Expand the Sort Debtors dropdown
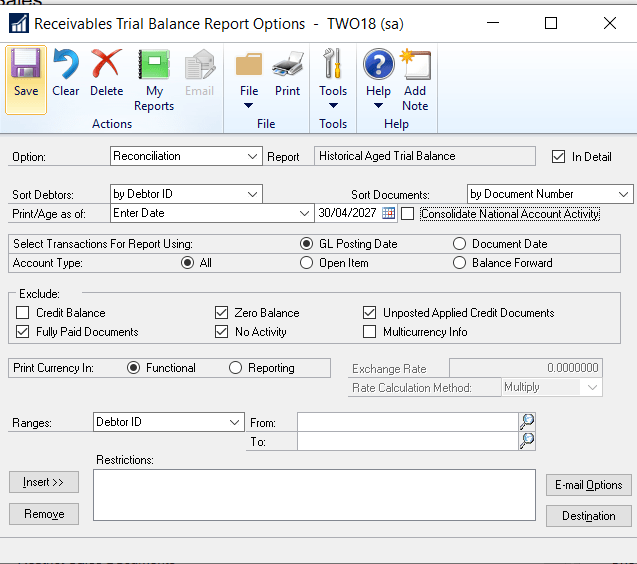This screenshot has width=637, height=564. 252,194
